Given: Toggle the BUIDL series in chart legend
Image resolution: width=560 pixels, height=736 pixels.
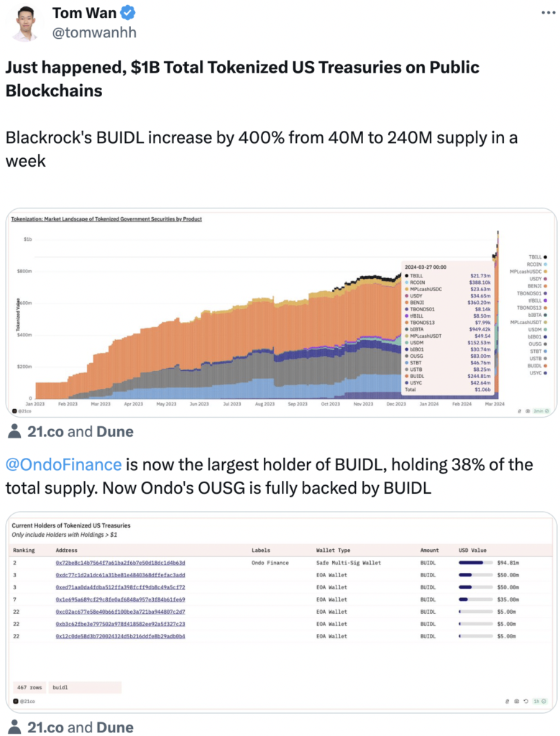Looking at the screenshot, I should pos(537,365).
